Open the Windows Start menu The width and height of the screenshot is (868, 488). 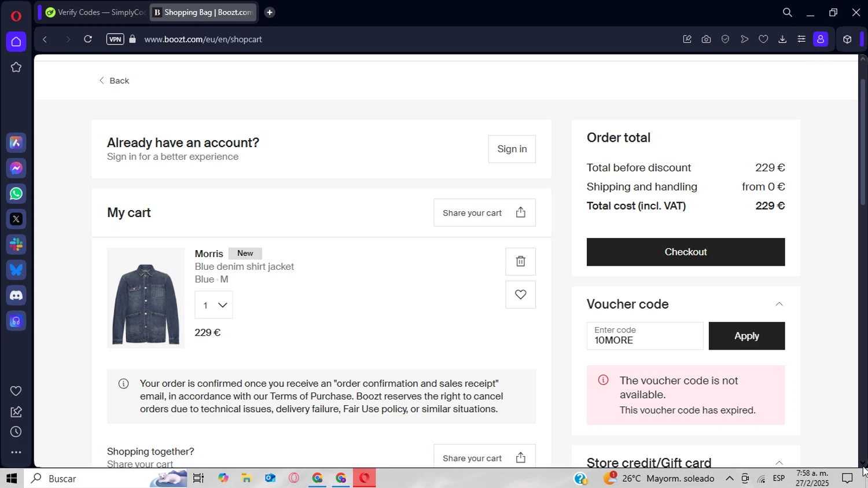click(12, 478)
